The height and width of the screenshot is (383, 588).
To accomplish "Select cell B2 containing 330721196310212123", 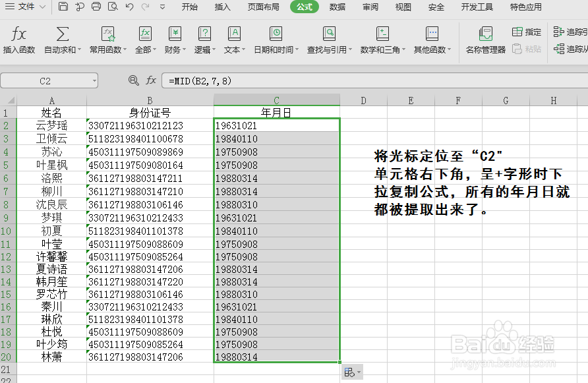I will (x=150, y=125).
